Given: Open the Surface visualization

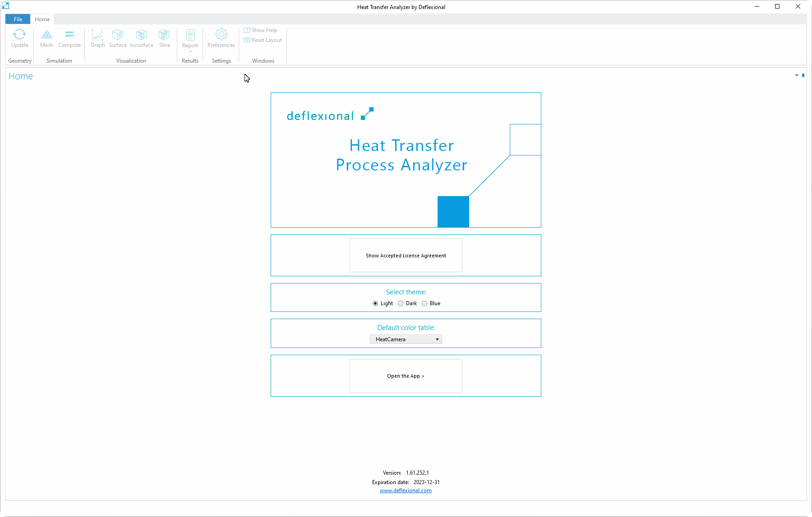Looking at the screenshot, I should 118,38.
